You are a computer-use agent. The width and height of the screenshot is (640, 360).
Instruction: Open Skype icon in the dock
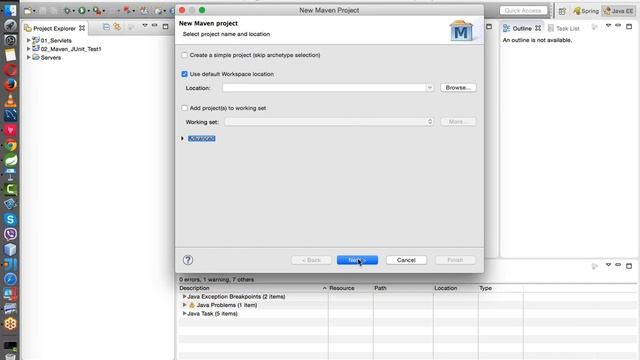pos(10,219)
